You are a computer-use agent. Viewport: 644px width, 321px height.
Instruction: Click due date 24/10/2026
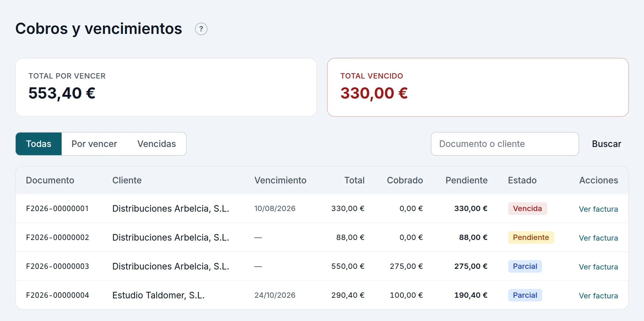[275, 295]
